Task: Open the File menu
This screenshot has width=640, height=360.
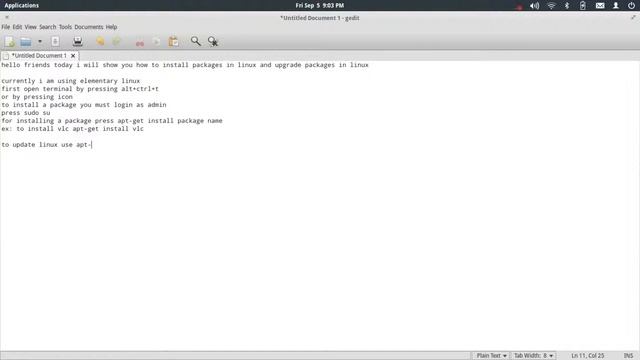Action: click(6, 27)
